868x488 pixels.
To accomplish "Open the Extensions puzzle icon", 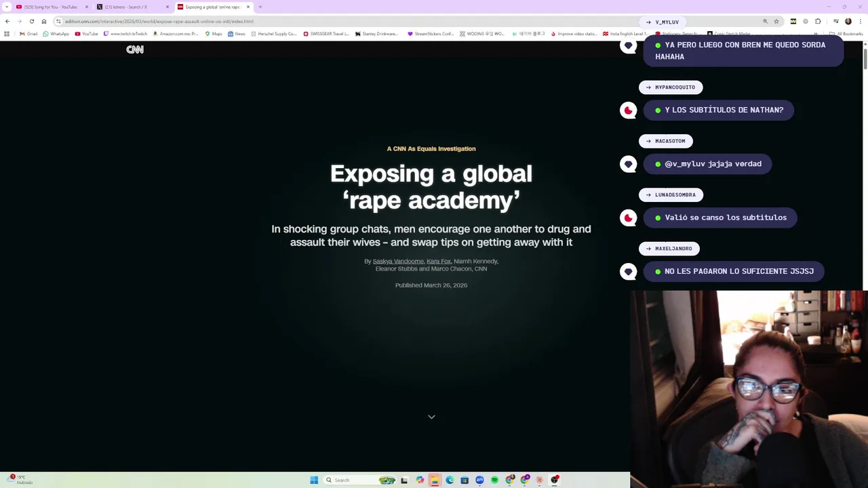I will pos(818,21).
